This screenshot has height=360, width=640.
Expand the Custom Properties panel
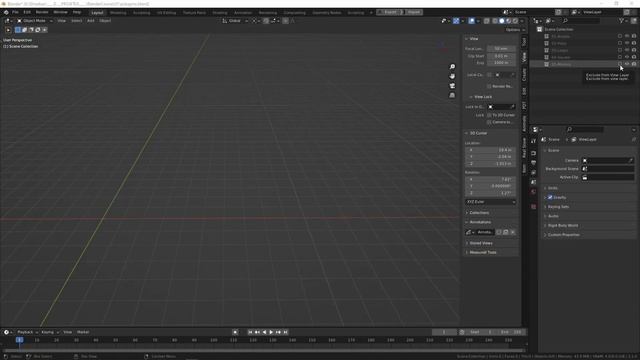[563, 235]
